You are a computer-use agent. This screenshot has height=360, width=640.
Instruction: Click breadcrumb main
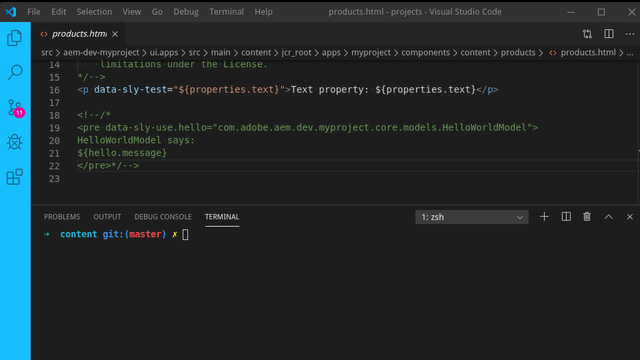pos(221,53)
